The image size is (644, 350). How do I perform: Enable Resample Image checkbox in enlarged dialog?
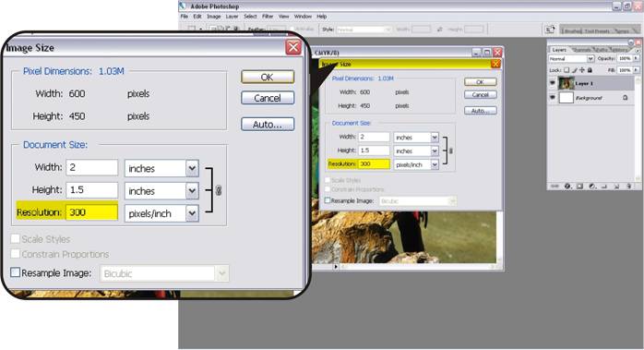(15, 272)
